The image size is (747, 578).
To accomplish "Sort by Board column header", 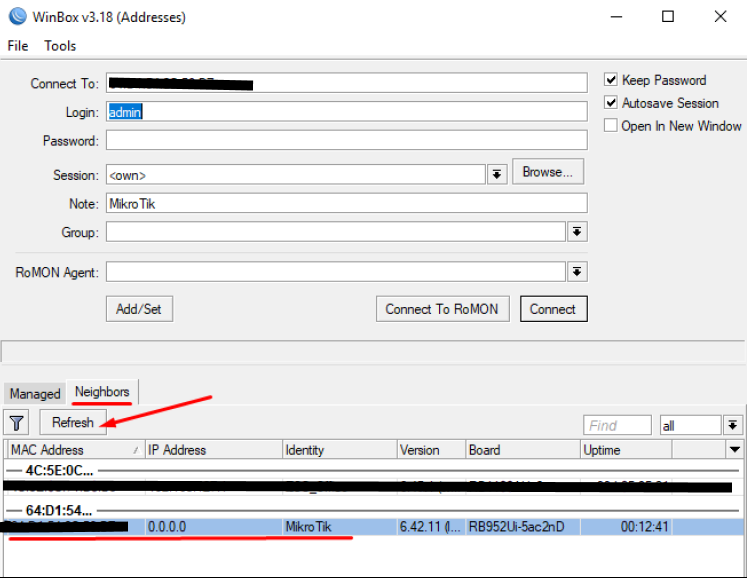I will tap(523, 449).
